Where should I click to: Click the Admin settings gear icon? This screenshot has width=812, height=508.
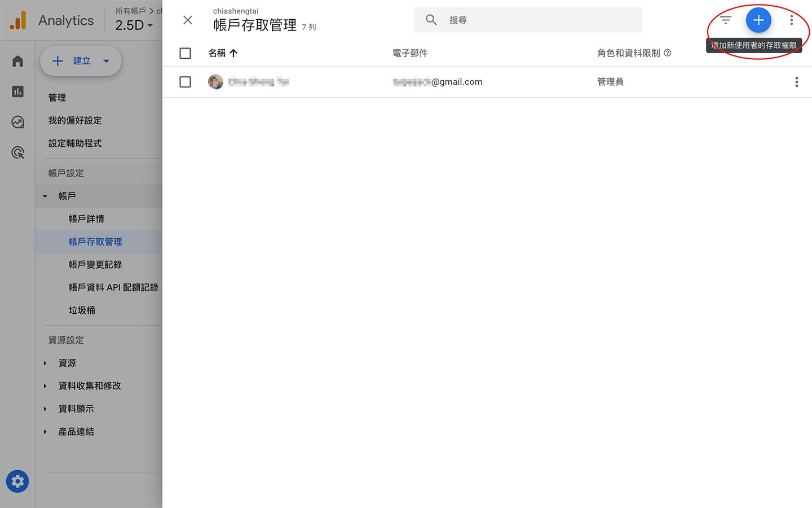point(17,481)
